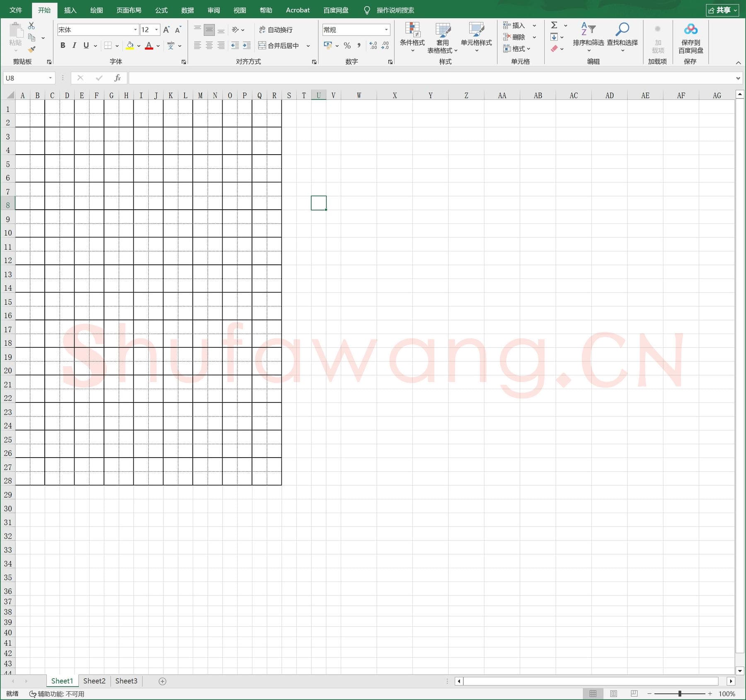Open the Font group dialog launcher

click(184, 62)
